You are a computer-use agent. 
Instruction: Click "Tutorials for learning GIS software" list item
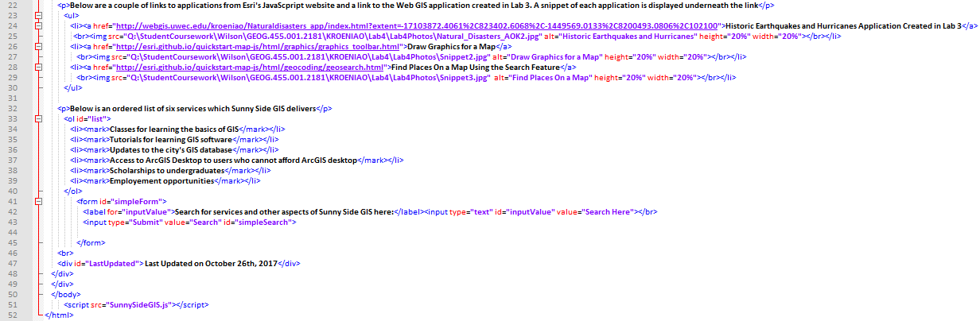(169, 139)
